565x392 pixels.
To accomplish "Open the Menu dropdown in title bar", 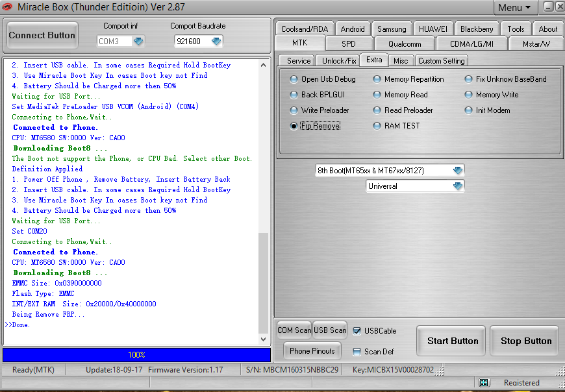I will (514, 7).
